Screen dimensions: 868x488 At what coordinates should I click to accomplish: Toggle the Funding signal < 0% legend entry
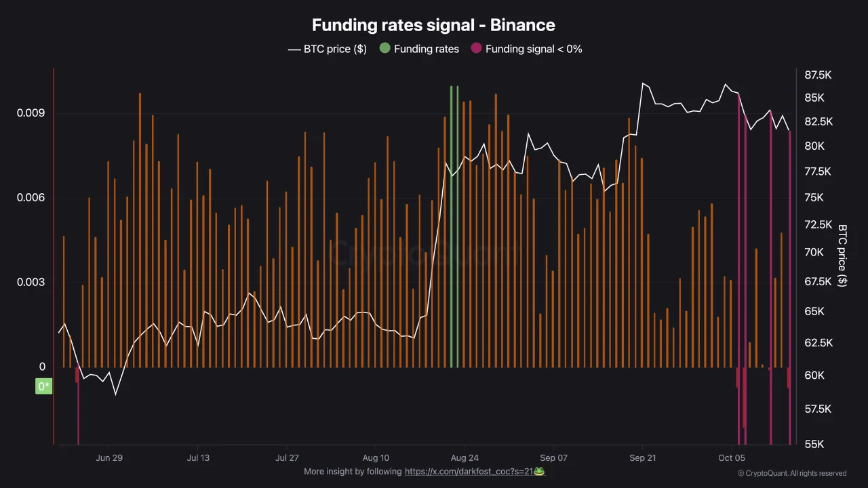point(526,49)
